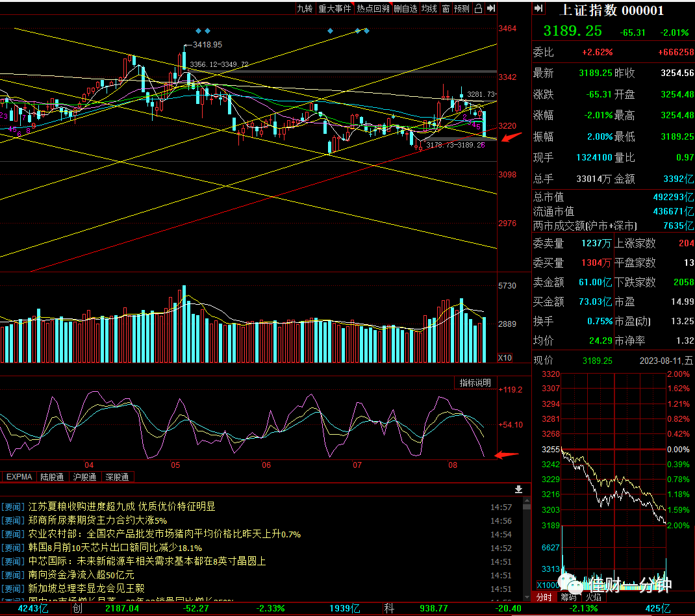The width and height of the screenshot is (695, 616).
Task: Toggle the 窗 window option
Action: click(x=446, y=8)
